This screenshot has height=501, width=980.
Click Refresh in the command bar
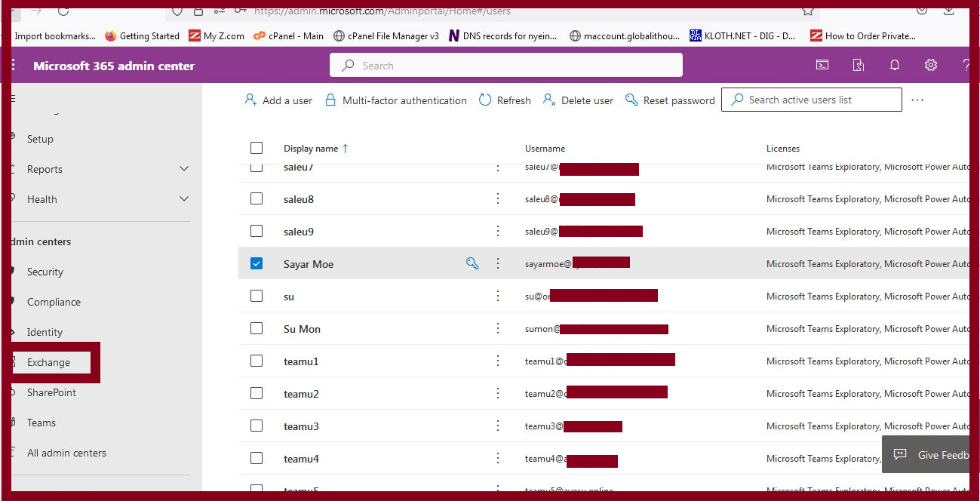tap(505, 100)
